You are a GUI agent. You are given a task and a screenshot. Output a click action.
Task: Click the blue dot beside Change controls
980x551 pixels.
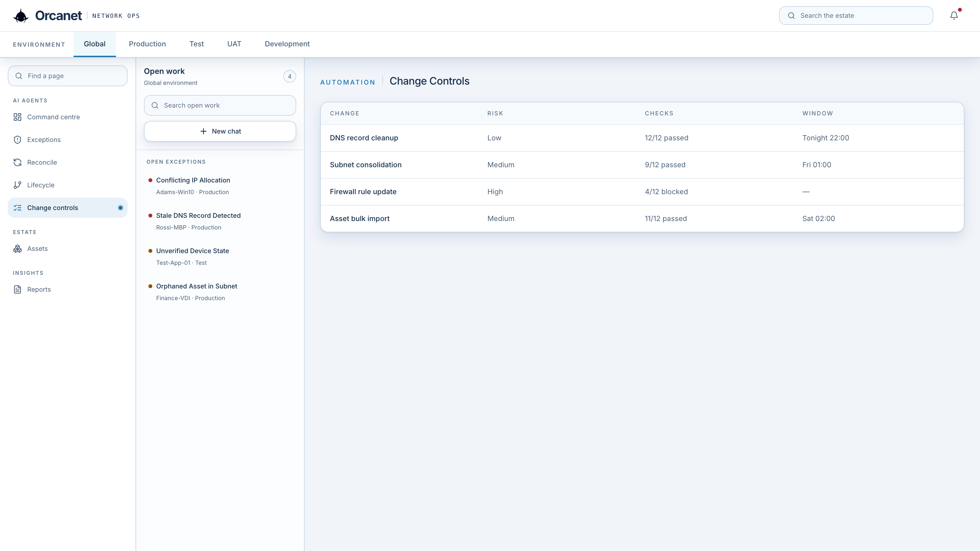[120, 208]
